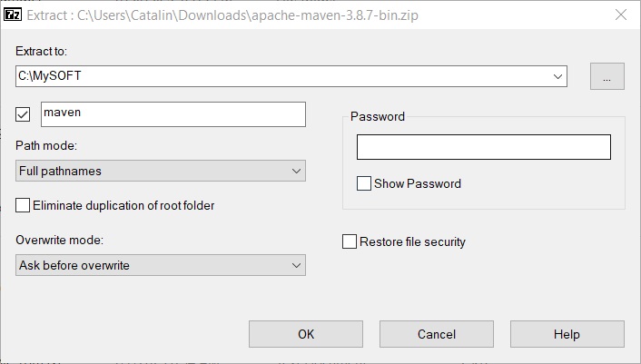Uncheck the maven subfolder checkbox
Screen dimensions: 641x364
coord(23,114)
